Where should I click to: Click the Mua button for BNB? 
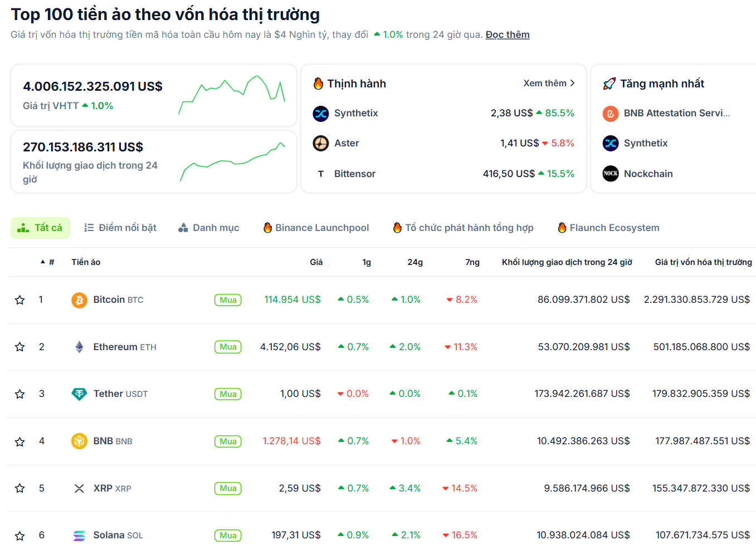click(228, 441)
